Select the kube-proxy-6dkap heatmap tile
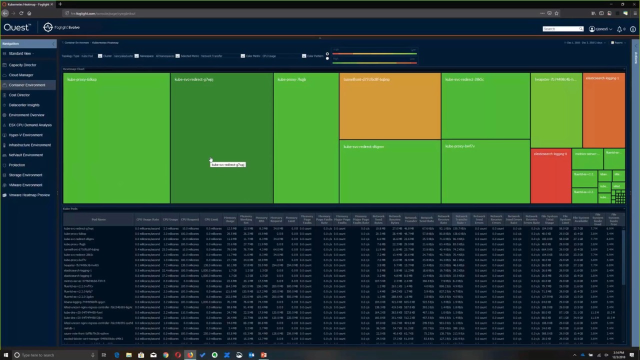The height and width of the screenshot is (360, 640). [116, 138]
